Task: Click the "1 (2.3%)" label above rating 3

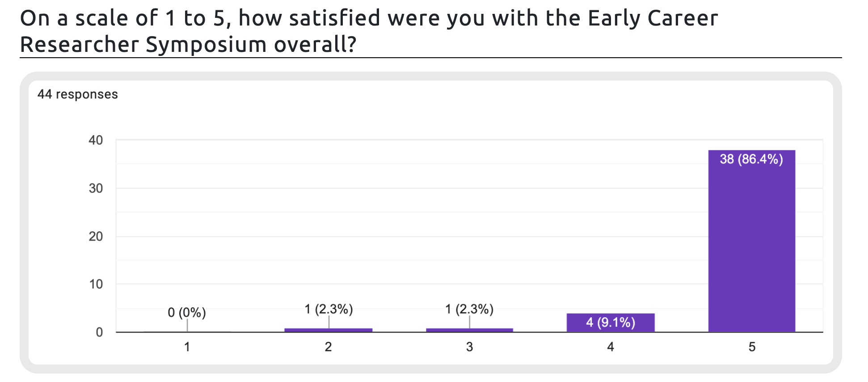Action: pos(469,309)
